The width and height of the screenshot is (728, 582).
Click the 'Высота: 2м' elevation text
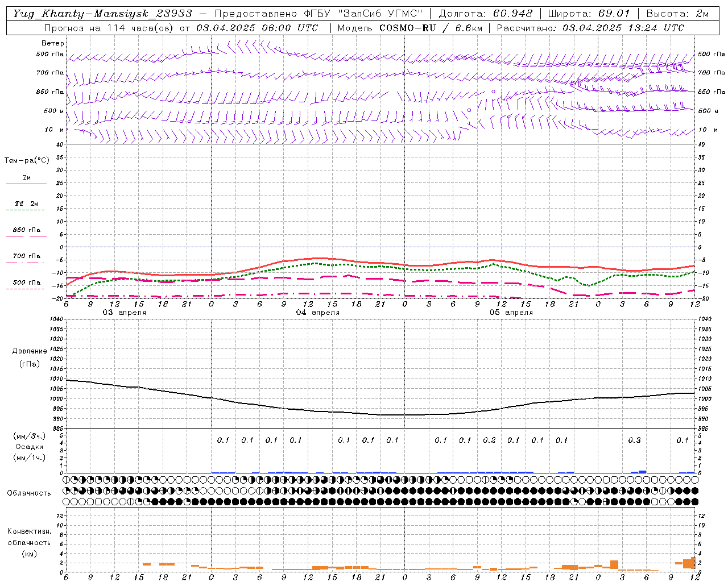point(677,14)
